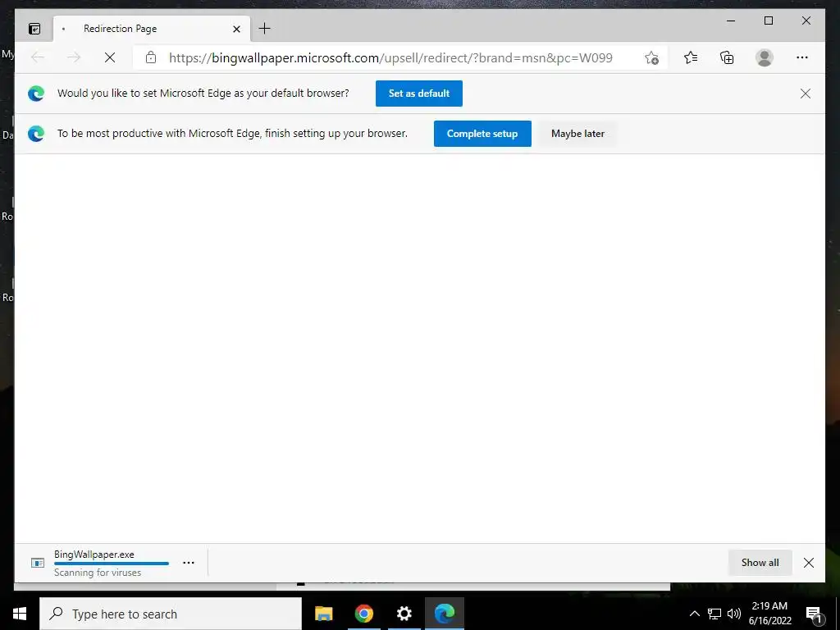Open clock showing 2:19 AM
Image resolution: width=840 pixels, height=630 pixels.
pyautogui.click(x=769, y=614)
